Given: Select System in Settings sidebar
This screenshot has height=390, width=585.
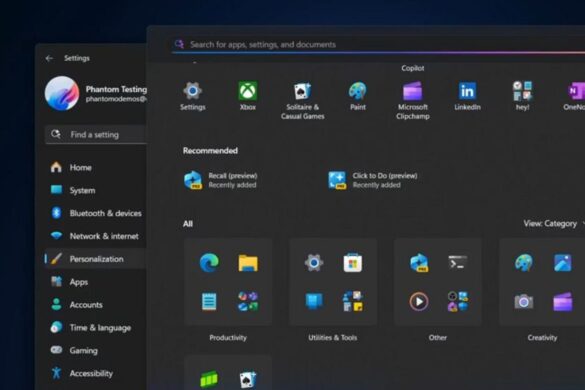Looking at the screenshot, I should coord(95,190).
